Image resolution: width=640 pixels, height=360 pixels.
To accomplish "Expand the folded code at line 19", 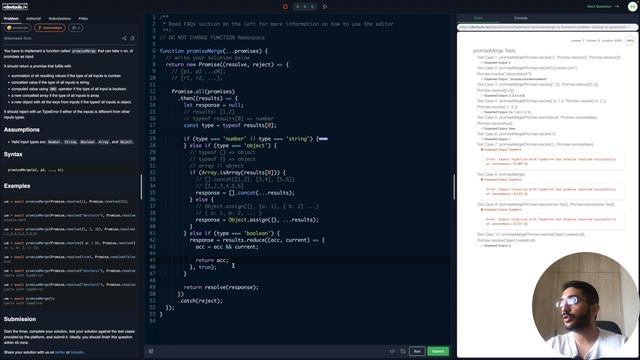I will click(x=323, y=139).
